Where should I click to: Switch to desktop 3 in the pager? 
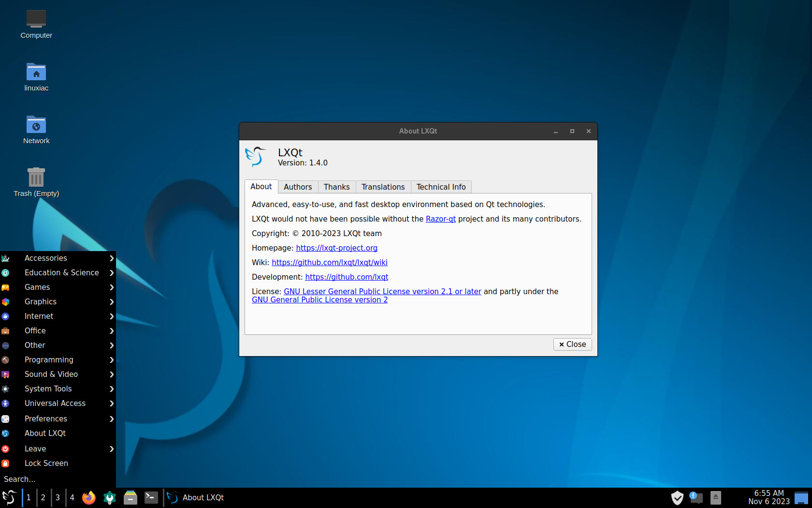click(x=58, y=497)
